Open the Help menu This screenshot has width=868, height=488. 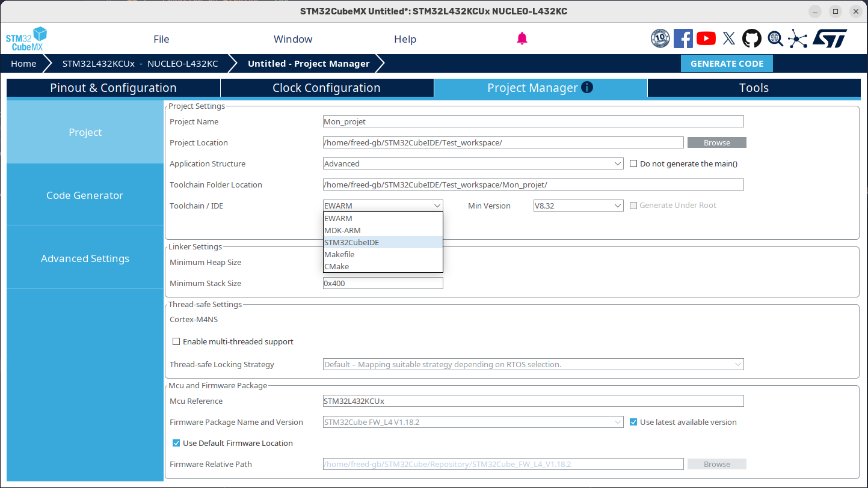point(405,39)
